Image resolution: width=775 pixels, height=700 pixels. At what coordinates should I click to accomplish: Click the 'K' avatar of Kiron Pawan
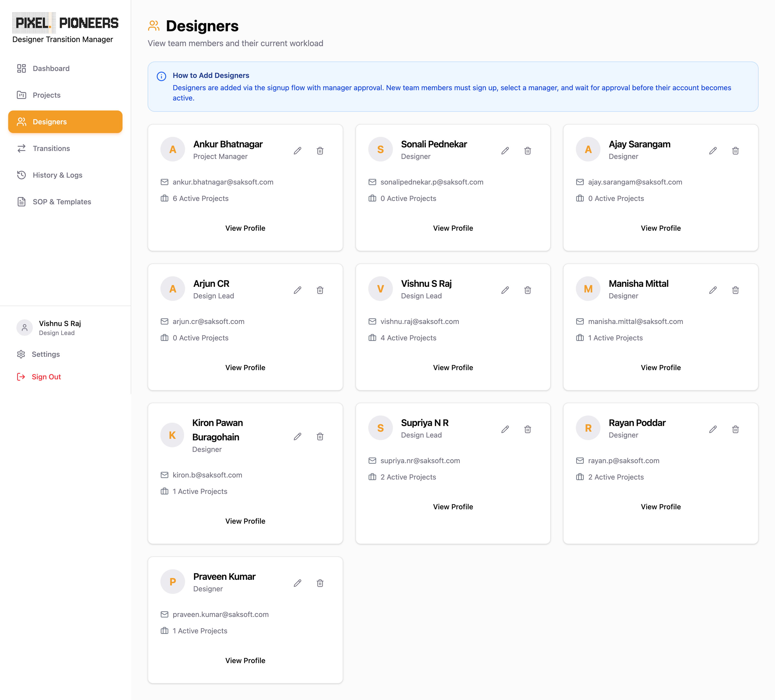tap(172, 435)
